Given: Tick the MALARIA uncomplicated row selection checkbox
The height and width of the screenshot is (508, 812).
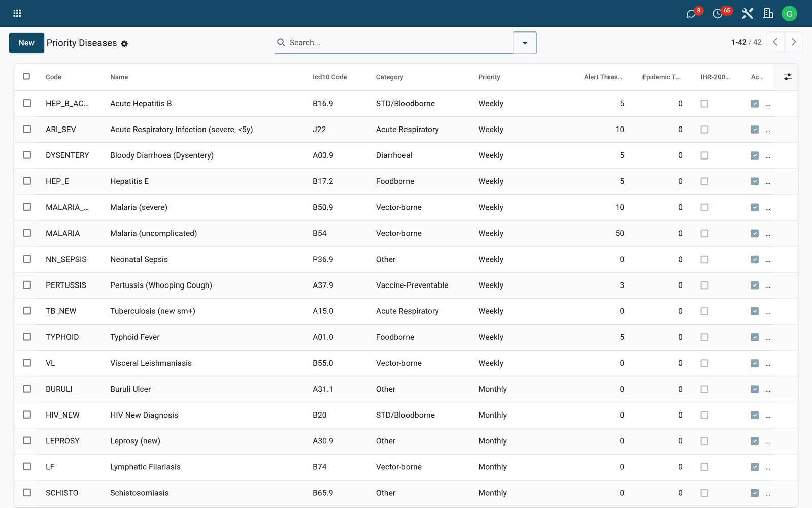Looking at the screenshot, I should coord(27,233).
